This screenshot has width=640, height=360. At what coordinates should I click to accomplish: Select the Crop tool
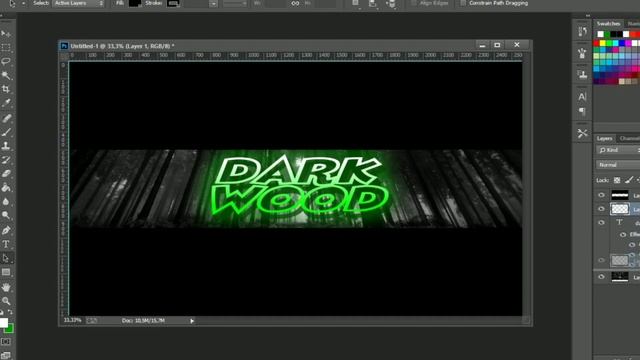[x=6, y=89]
